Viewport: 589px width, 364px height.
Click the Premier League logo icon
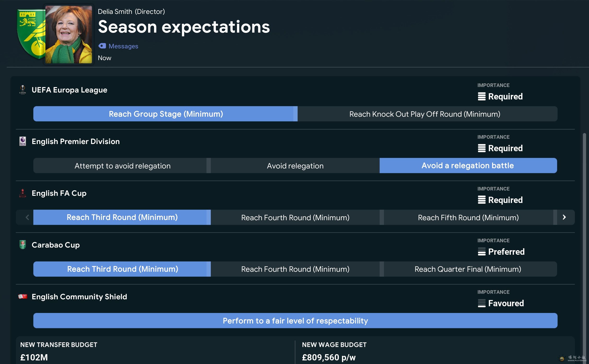click(23, 141)
